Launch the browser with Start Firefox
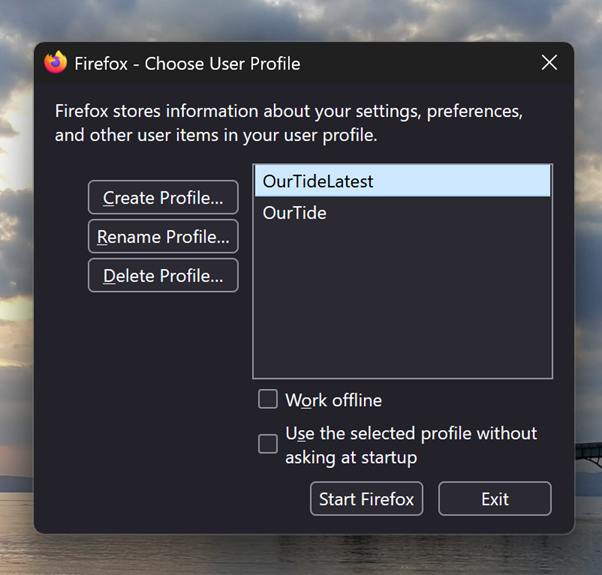 click(366, 499)
